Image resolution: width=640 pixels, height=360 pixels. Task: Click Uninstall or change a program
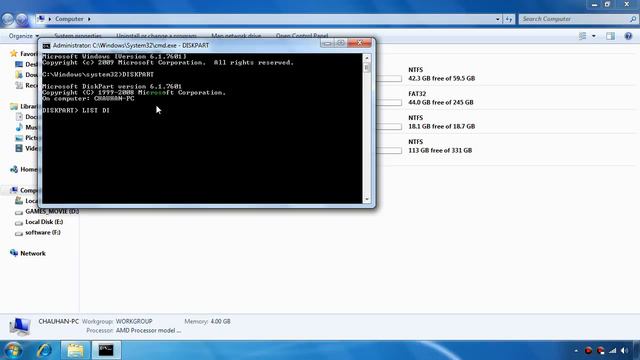point(156,36)
